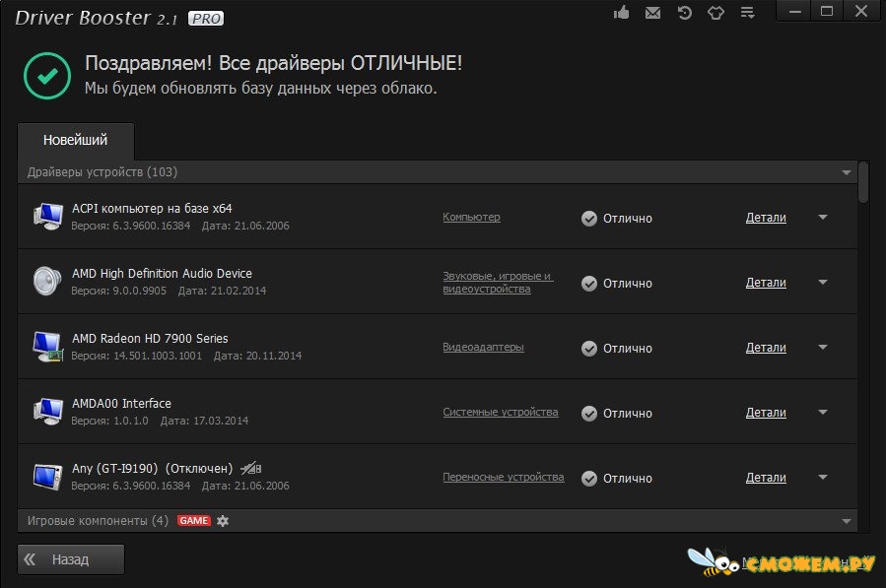Go back with the Назад button
Viewport: 886px width, 588px height.
(x=71, y=559)
